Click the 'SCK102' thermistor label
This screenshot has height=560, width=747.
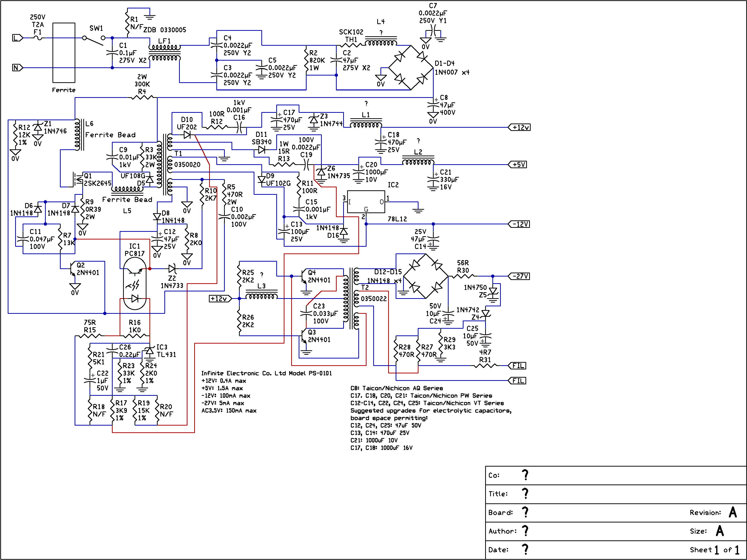point(351,32)
